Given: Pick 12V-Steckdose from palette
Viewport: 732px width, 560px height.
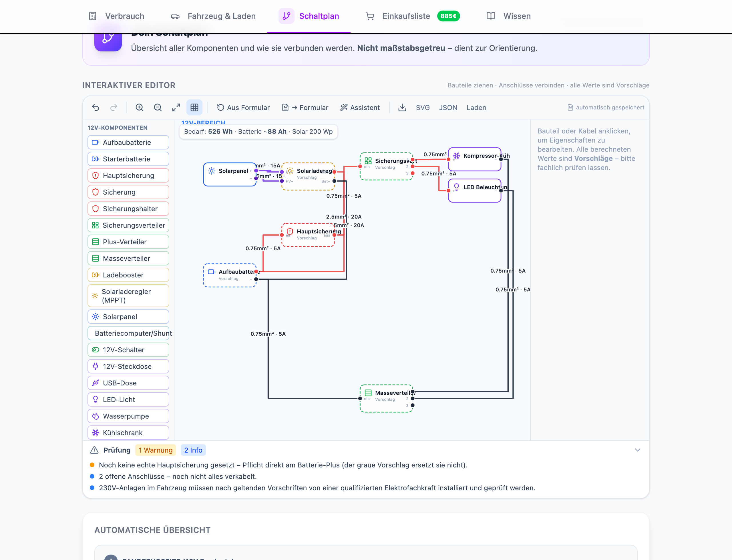Looking at the screenshot, I should pos(128,366).
